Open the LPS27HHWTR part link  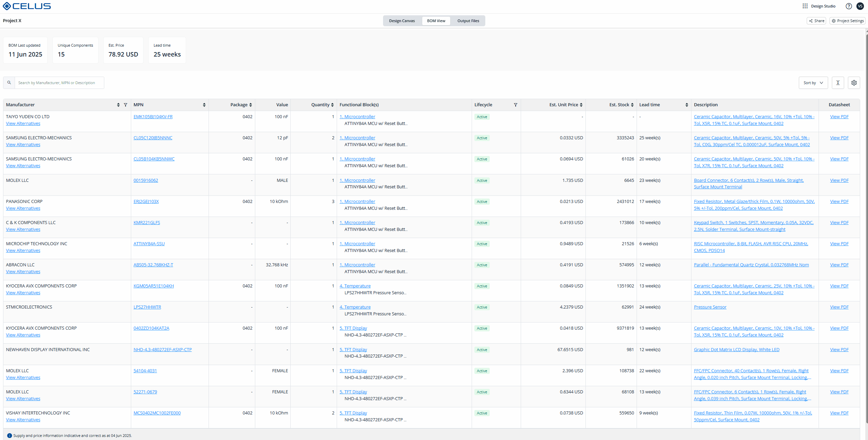pos(147,307)
